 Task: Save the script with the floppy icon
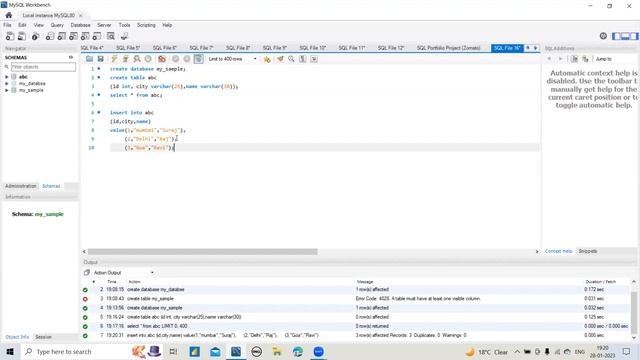point(100,59)
